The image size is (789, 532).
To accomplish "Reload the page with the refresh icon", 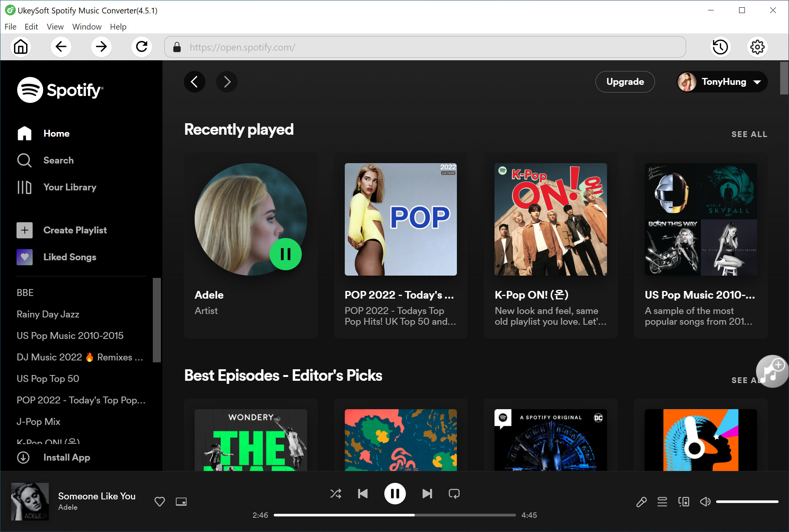I will pos(142,47).
